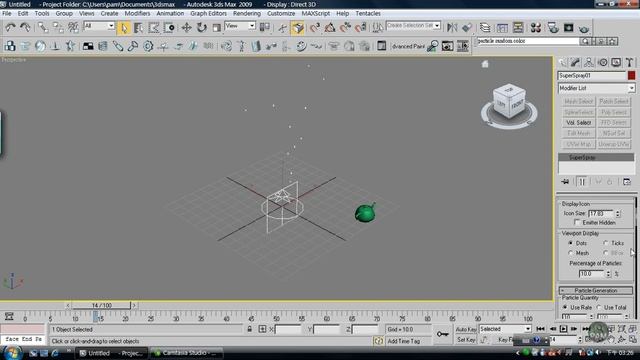Open the Select by Name dialog icon
This screenshot has height=360, width=640.
139,28
